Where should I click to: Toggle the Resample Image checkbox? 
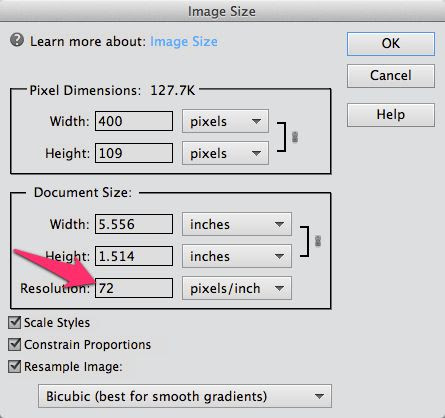pyautogui.click(x=15, y=366)
